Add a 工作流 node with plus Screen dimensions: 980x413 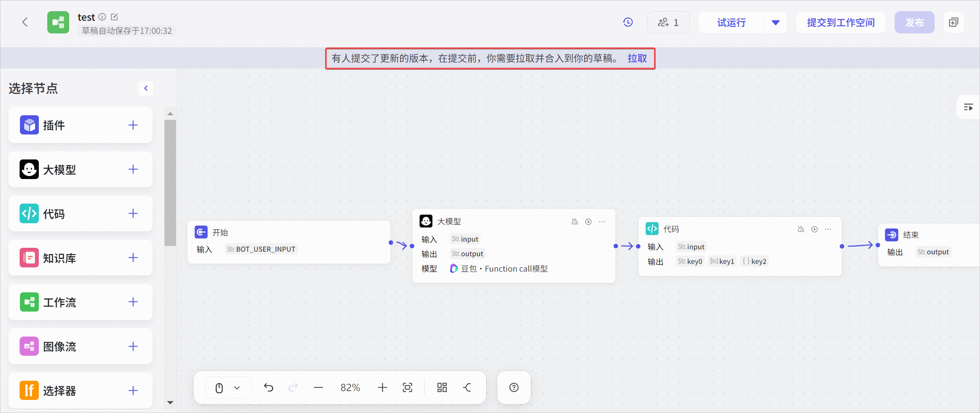click(133, 302)
